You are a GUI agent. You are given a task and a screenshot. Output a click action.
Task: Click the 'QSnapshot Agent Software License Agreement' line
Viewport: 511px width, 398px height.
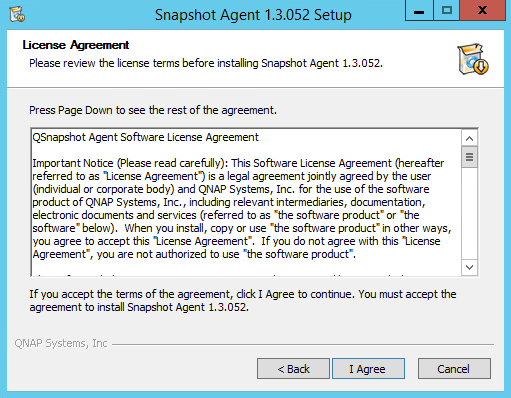[145, 137]
